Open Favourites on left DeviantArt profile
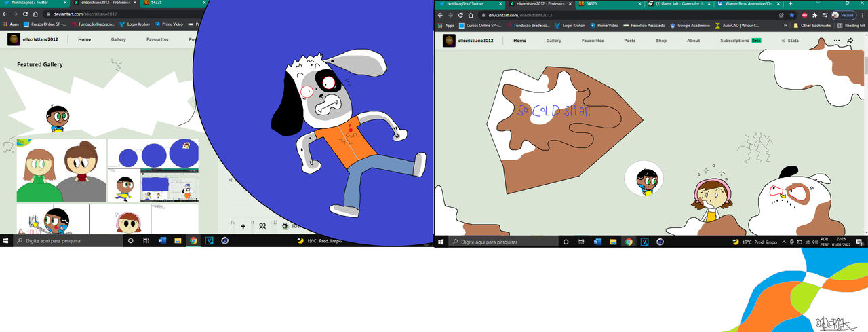This screenshot has width=868, height=332. click(157, 39)
